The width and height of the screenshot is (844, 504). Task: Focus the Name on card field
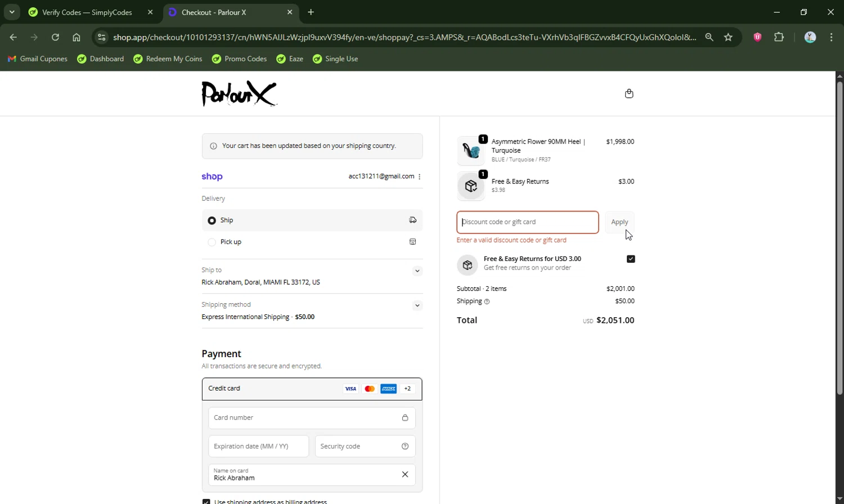click(312, 475)
